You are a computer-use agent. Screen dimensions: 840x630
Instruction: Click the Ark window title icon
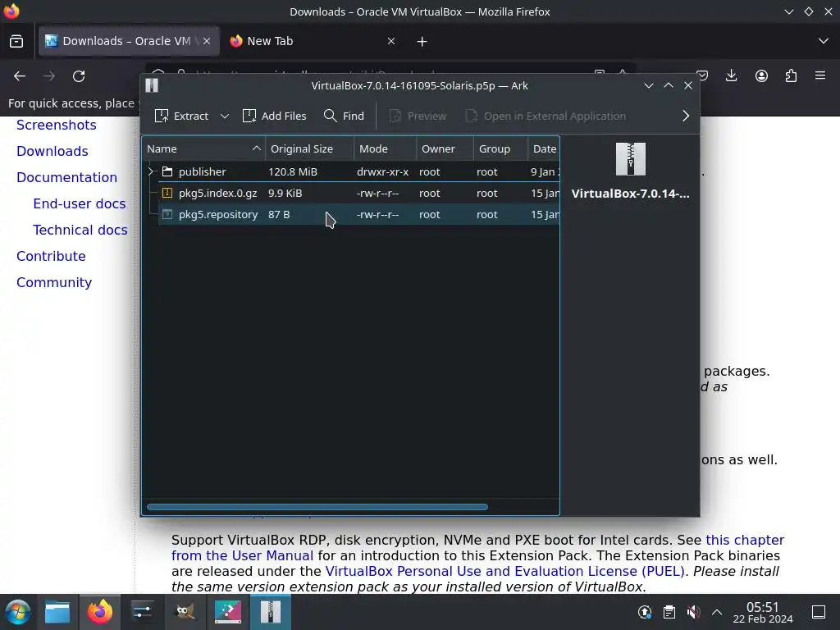coord(152,85)
